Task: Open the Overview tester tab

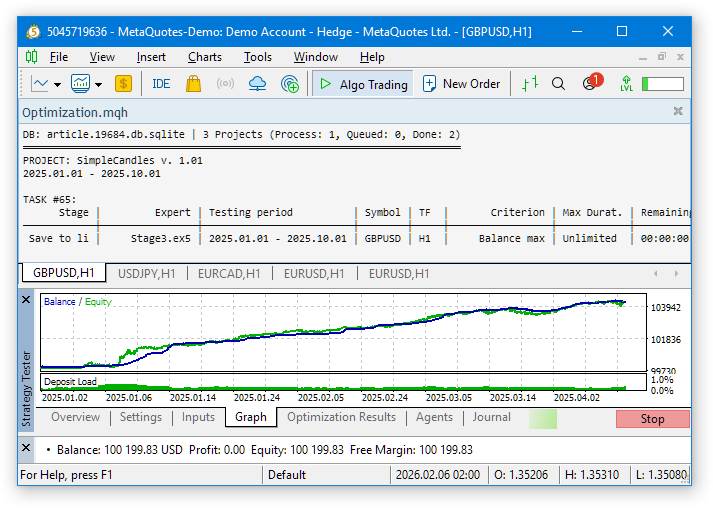Action: coord(75,417)
